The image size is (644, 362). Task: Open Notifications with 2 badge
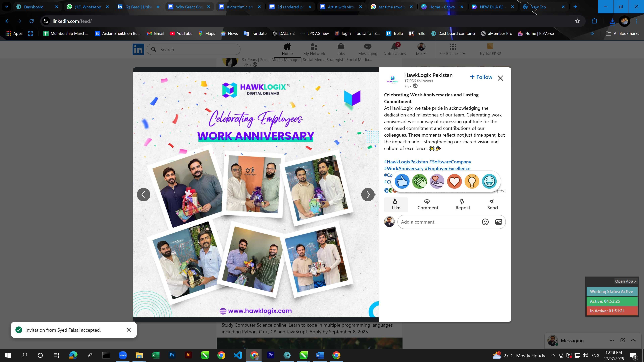(x=394, y=49)
